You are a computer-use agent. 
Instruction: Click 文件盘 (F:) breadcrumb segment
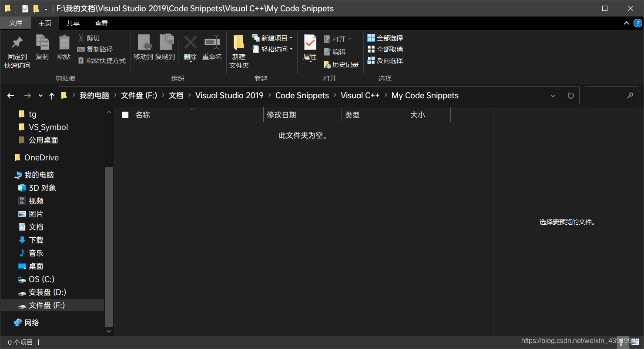point(139,96)
